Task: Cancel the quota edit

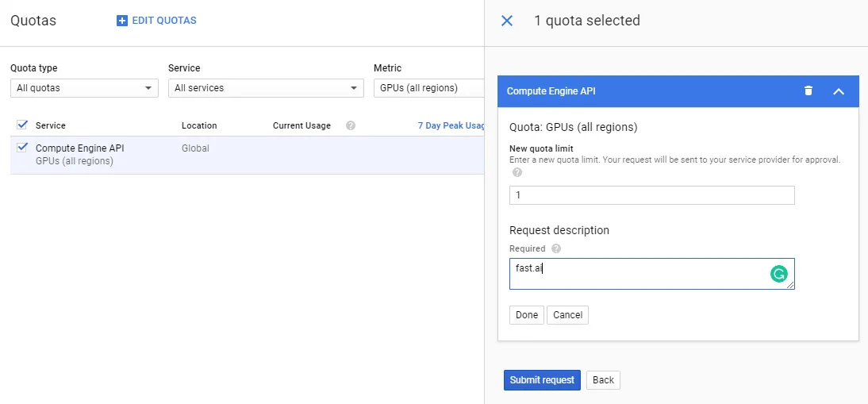Action: coord(567,315)
